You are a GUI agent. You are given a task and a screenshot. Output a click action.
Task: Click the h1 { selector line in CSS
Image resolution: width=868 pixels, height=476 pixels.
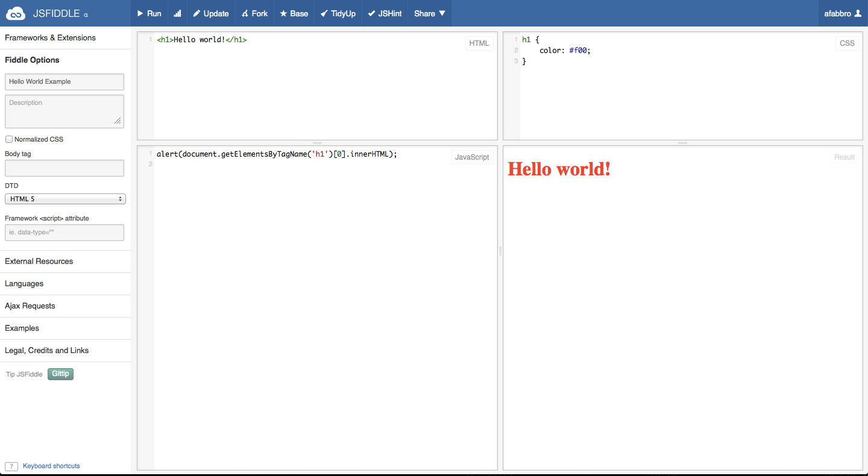point(530,40)
